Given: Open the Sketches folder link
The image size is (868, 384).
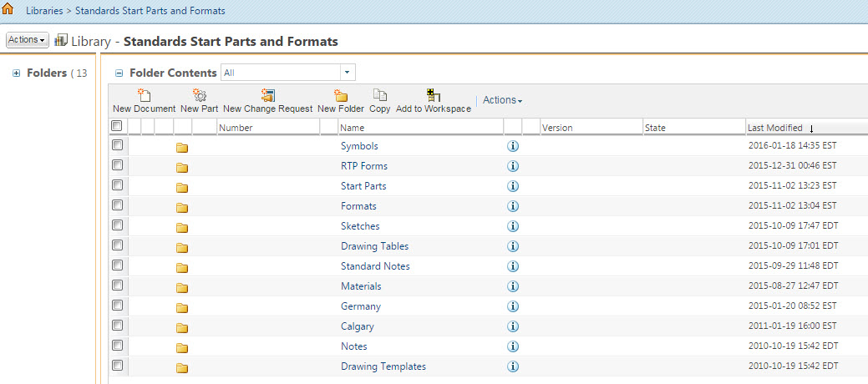Looking at the screenshot, I should pyautogui.click(x=360, y=225).
